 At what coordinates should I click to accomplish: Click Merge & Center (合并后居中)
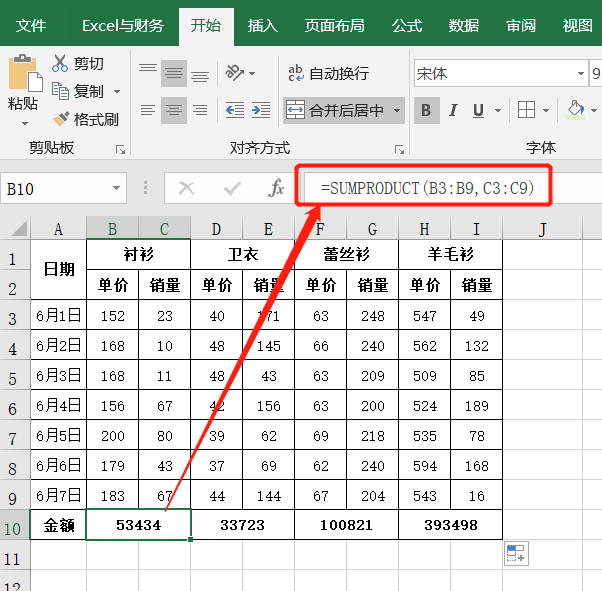[x=336, y=110]
